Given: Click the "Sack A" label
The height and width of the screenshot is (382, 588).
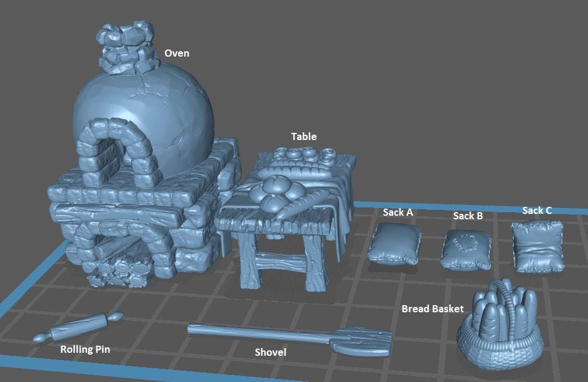Looking at the screenshot, I should 398,212.
